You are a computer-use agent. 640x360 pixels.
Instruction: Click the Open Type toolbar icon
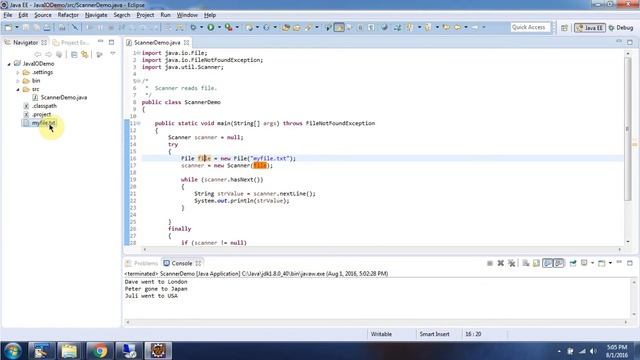pos(286,27)
